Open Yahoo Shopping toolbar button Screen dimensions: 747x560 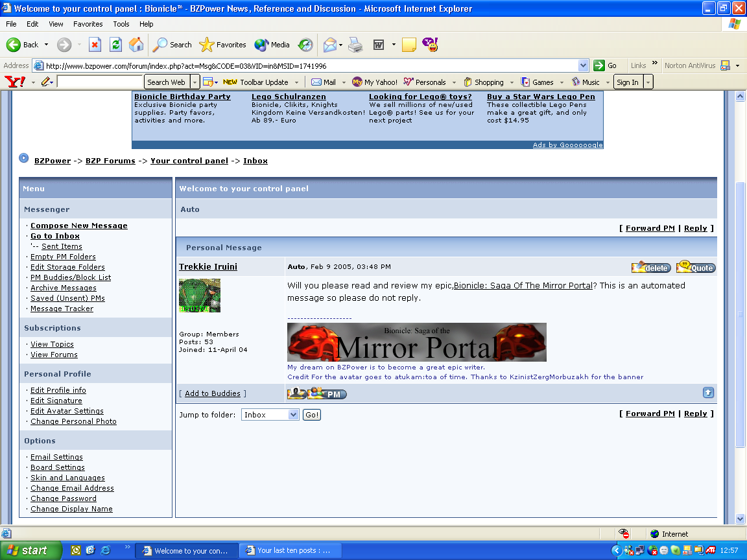pos(484,82)
